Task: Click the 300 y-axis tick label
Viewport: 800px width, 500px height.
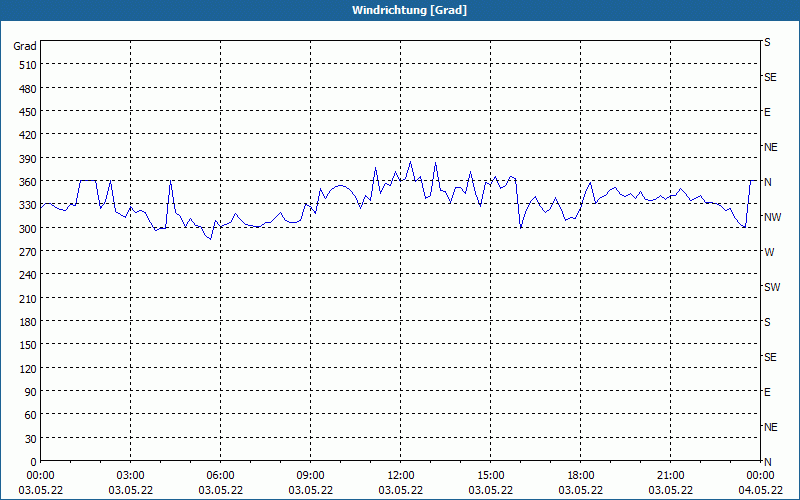Action: pos(28,229)
